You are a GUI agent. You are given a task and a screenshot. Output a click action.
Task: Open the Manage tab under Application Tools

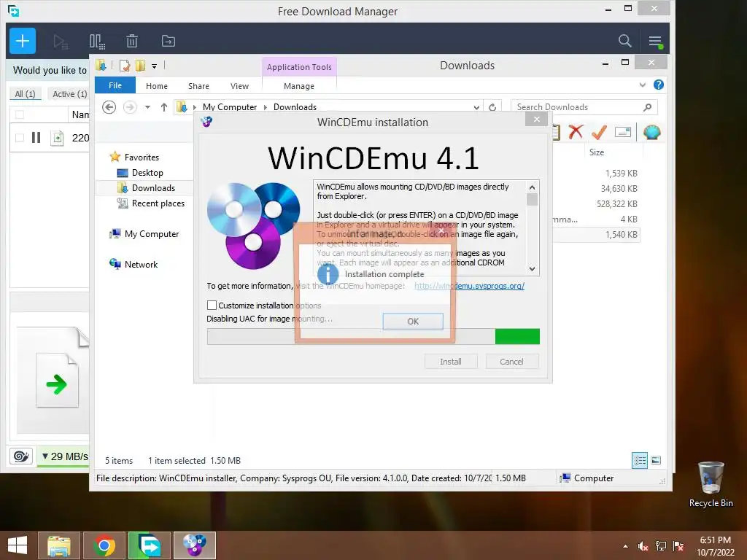coord(299,86)
